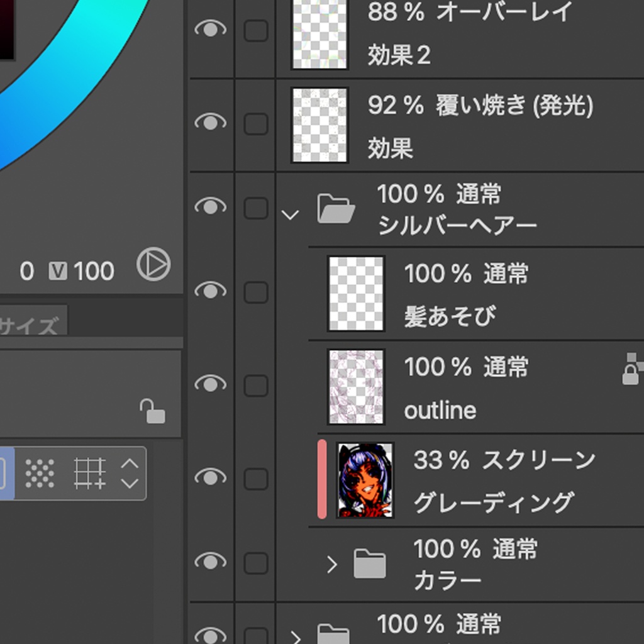Click the pink color marker on the グレーディング layer
Screen dimensions: 644x644
click(x=322, y=479)
